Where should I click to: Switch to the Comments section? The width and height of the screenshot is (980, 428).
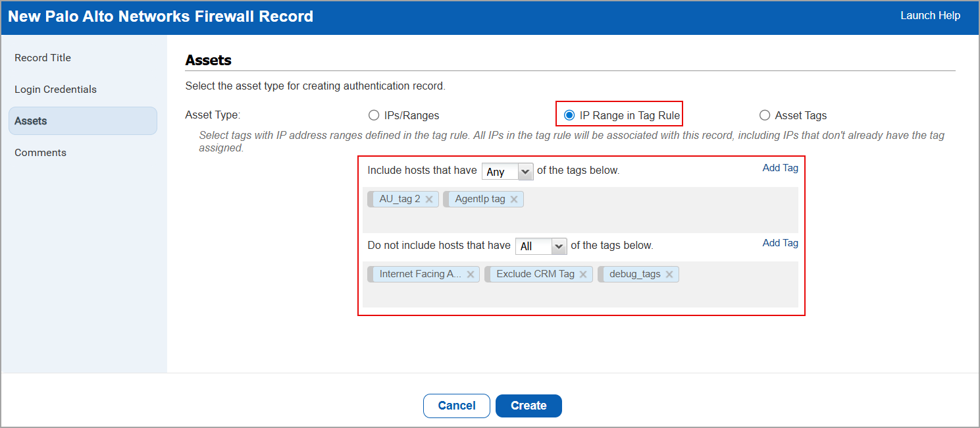40,152
